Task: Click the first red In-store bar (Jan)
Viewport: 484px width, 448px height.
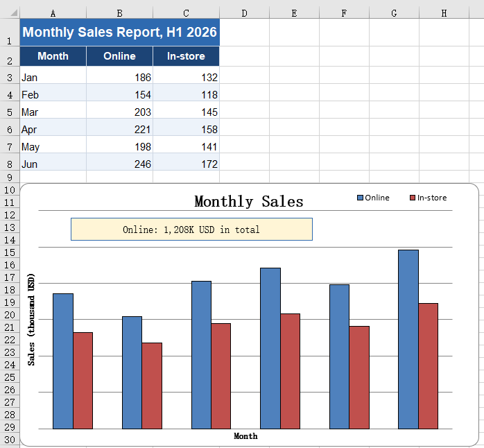Action: click(83, 381)
